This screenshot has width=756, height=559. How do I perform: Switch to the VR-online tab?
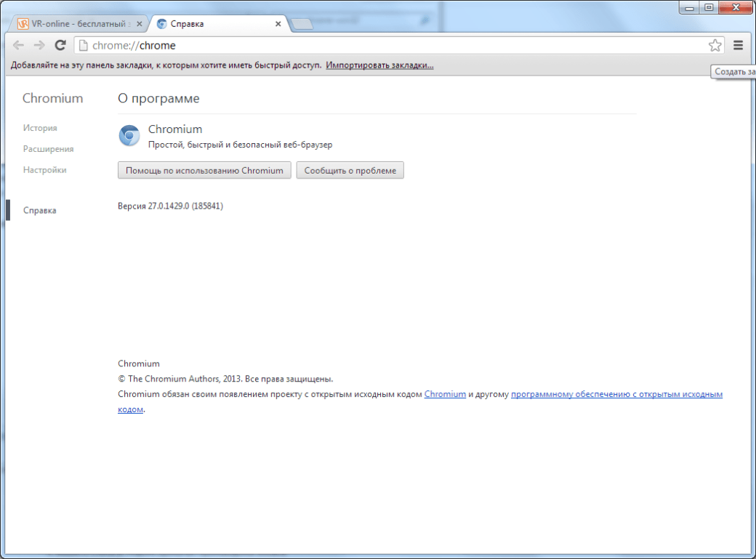pos(79,24)
